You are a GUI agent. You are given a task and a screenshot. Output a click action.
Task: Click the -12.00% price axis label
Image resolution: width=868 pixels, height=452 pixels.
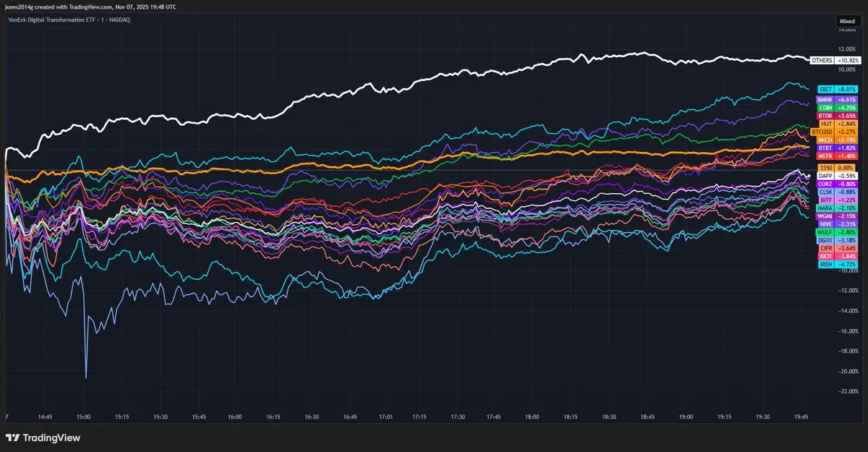coord(848,291)
